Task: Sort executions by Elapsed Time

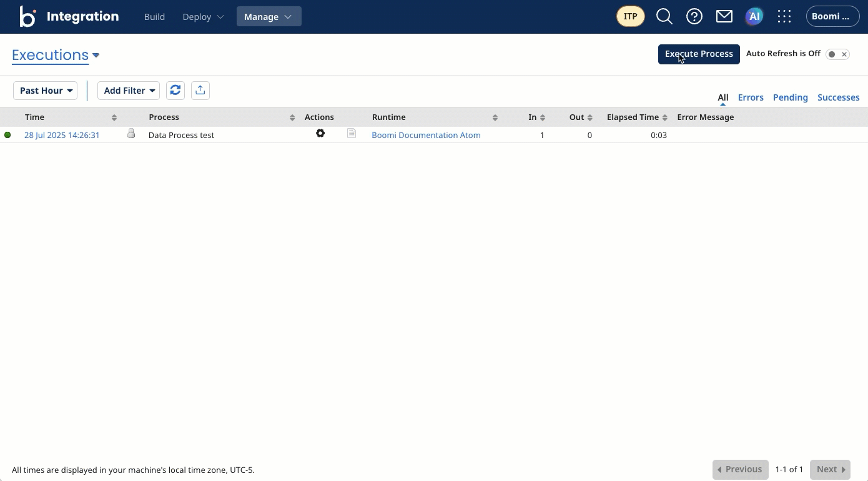Action: pos(664,117)
